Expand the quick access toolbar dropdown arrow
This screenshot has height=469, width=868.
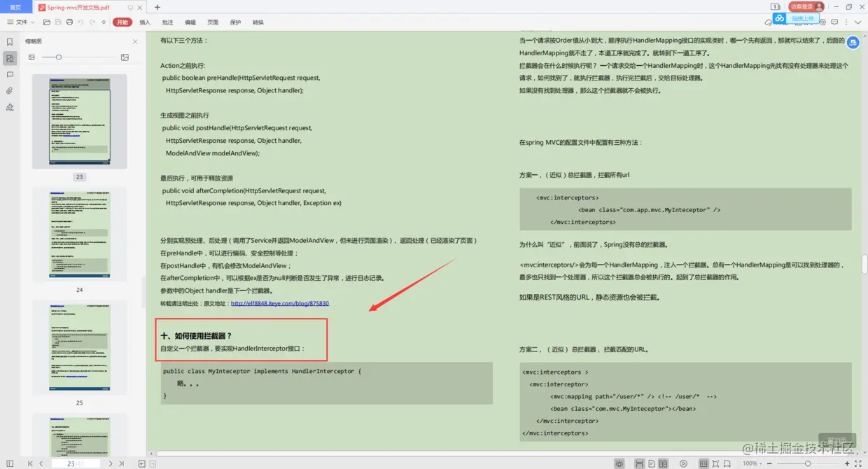coord(104,22)
